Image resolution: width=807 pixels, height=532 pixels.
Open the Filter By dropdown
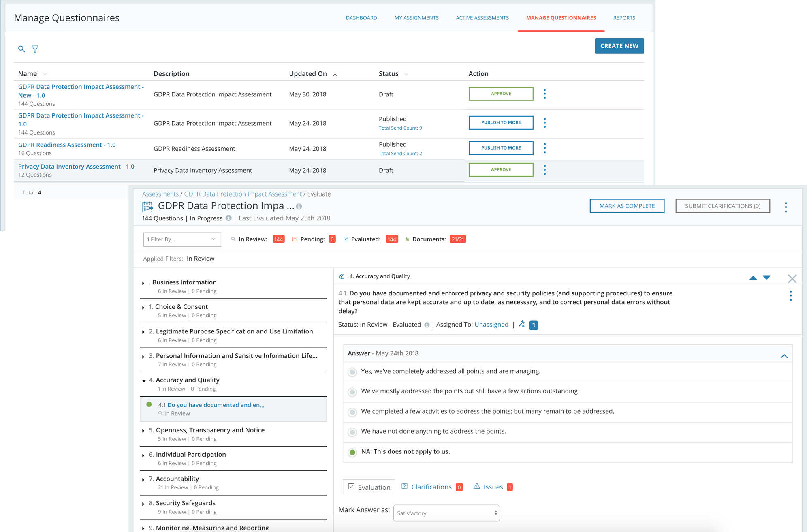click(182, 239)
